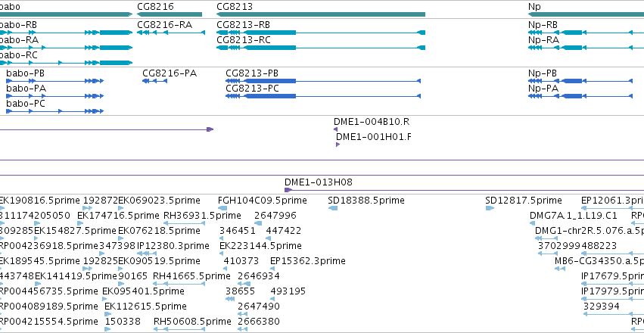The image size is (644, 333).
Task: Click the CG8213 gene bar
Action: [321, 14]
